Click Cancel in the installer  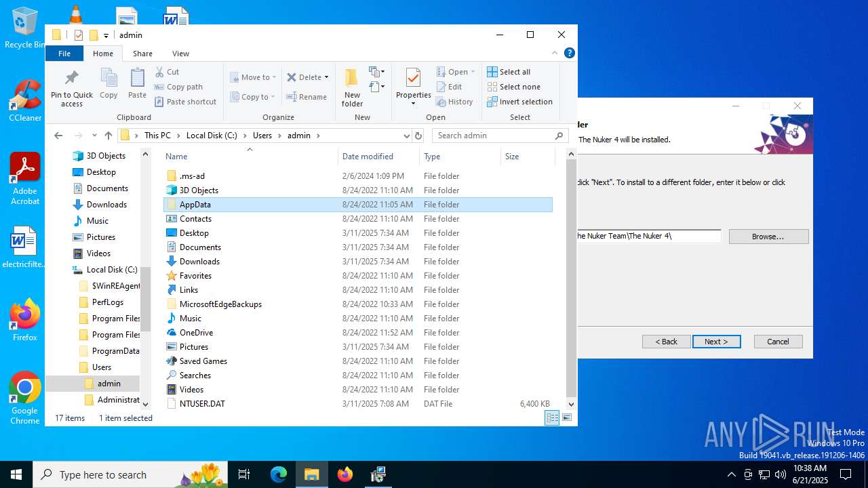(x=778, y=342)
